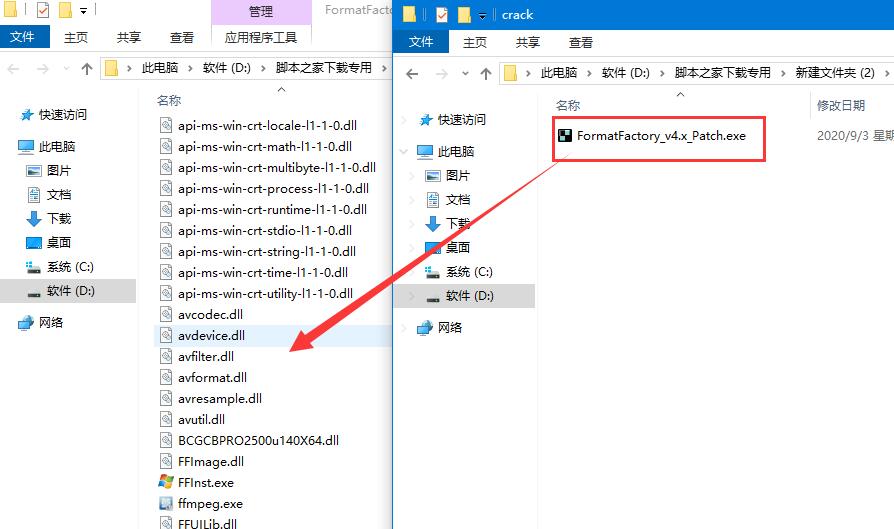Viewport: 894px width, 529px height.
Task: Expand Network node in crack window
Action: tap(404, 328)
